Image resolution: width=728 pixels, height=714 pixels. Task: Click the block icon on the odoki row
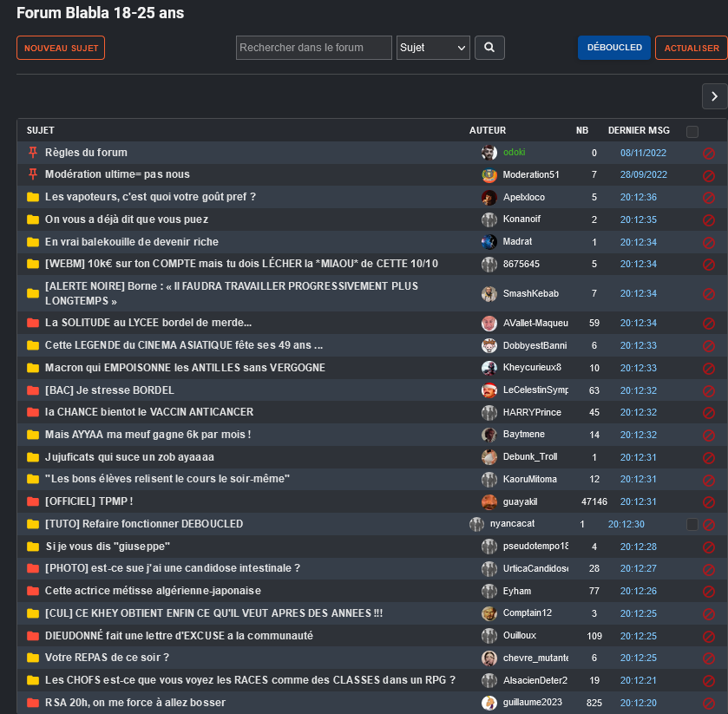point(708,154)
